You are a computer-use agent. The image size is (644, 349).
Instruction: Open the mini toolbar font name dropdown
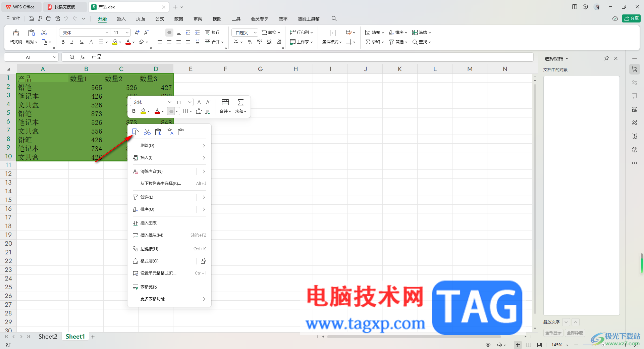[x=170, y=102]
